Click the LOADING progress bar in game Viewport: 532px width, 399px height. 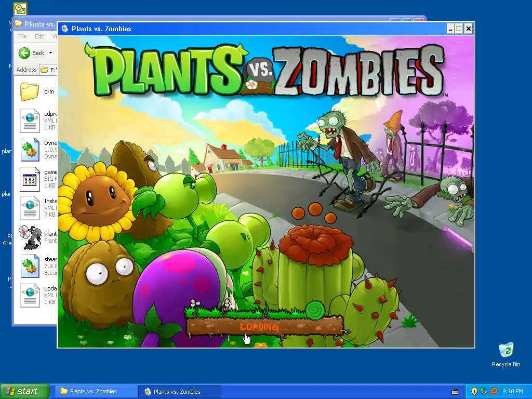265,326
